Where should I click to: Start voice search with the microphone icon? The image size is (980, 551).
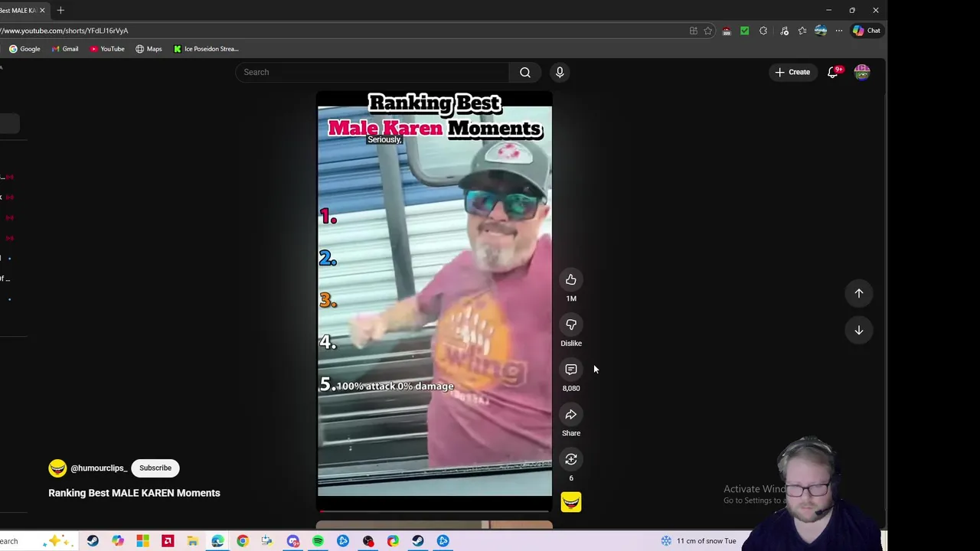point(560,72)
